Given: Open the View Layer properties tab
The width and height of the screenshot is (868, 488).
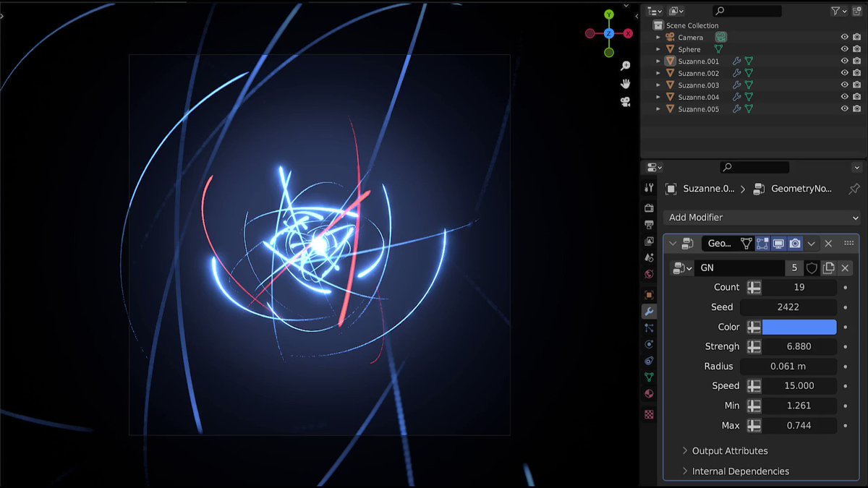Looking at the screenshot, I should 649,241.
